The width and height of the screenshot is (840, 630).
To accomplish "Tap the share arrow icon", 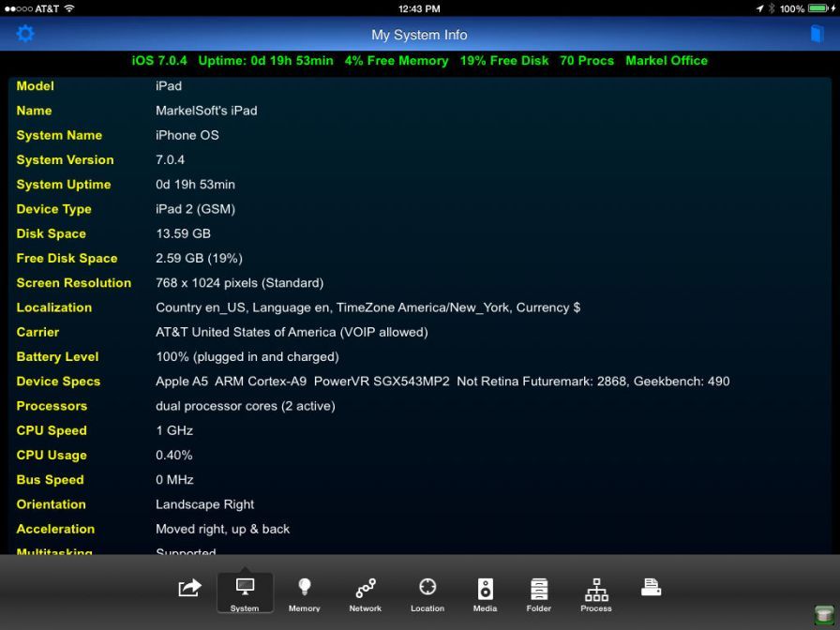I will click(189, 589).
